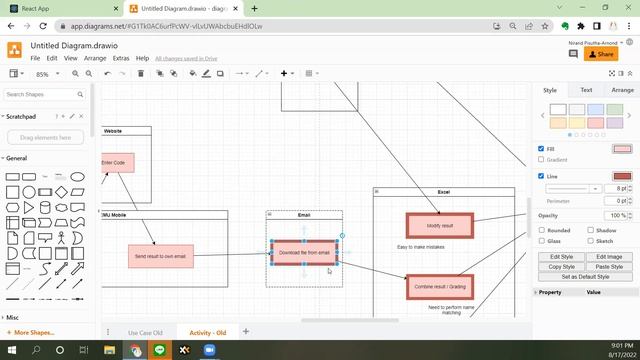
Task: Toggle the Shadow toolbar icon
Action: [220, 73]
